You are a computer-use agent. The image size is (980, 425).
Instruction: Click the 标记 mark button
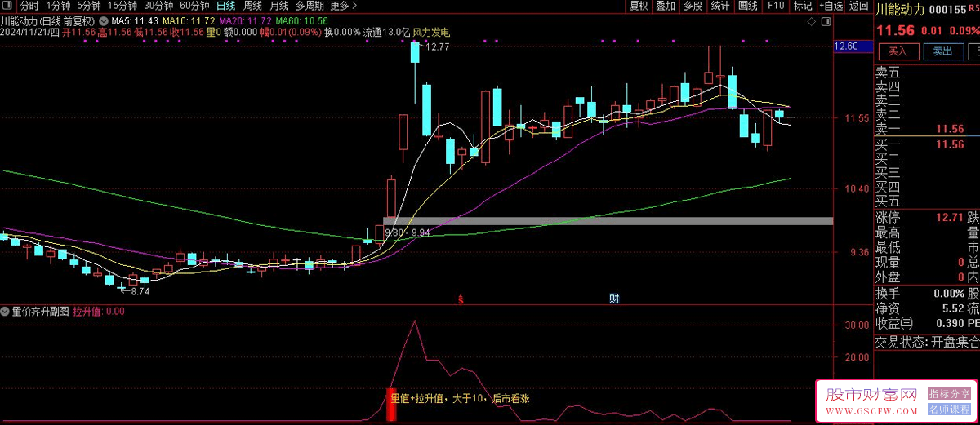point(802,6)
